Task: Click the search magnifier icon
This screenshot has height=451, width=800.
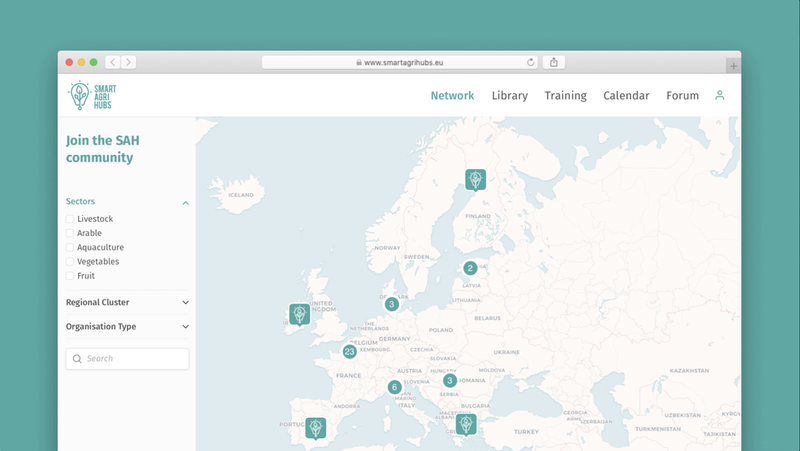Action: [x=77, y=359]
